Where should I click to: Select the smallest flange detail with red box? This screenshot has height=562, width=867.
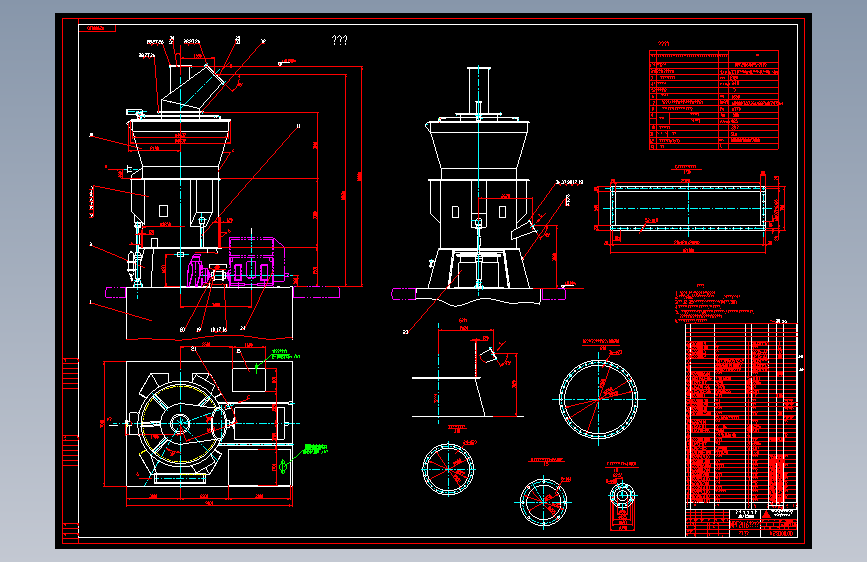(622, 497)
